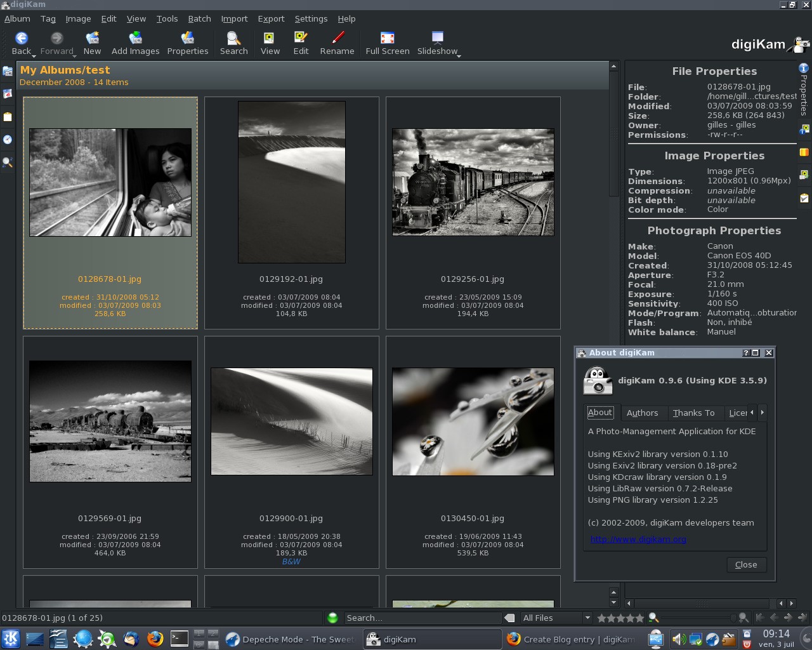Switch to the Authors tab in About digiKam

(643, 413)
